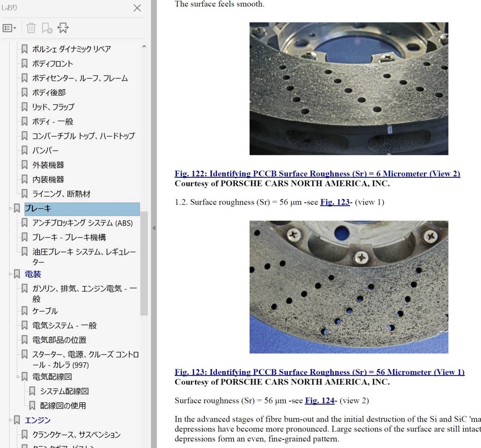Select ブレーキ - ブレーキ機構 bookmark
The width and height of the screenshot is (481, 448).
coord(69,237)
